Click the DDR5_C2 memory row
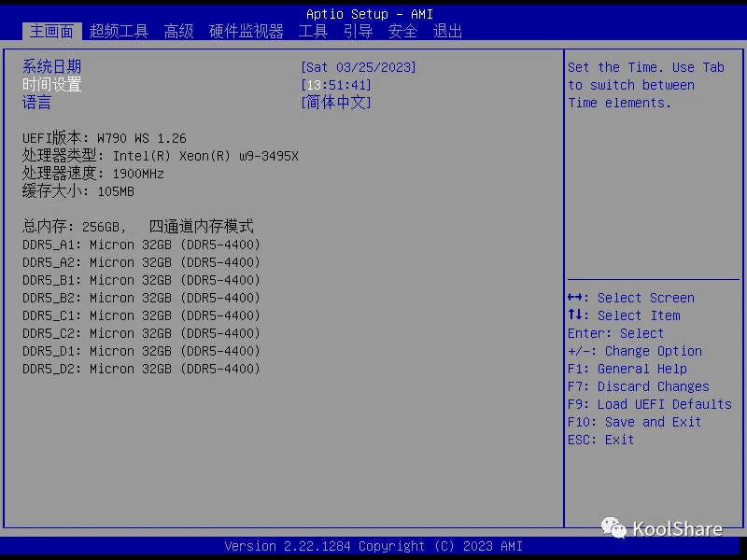This screenshot has width=747, height=560. coord(142,333)
